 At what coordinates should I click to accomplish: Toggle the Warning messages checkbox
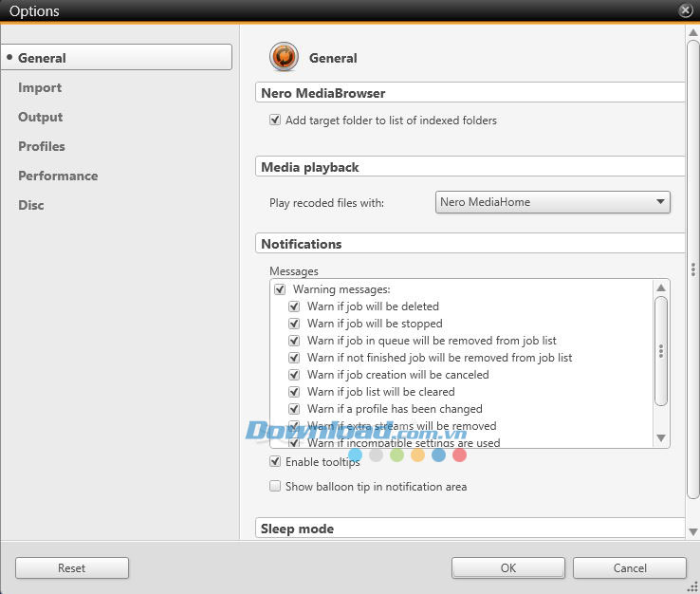click(x=280, y=289)
